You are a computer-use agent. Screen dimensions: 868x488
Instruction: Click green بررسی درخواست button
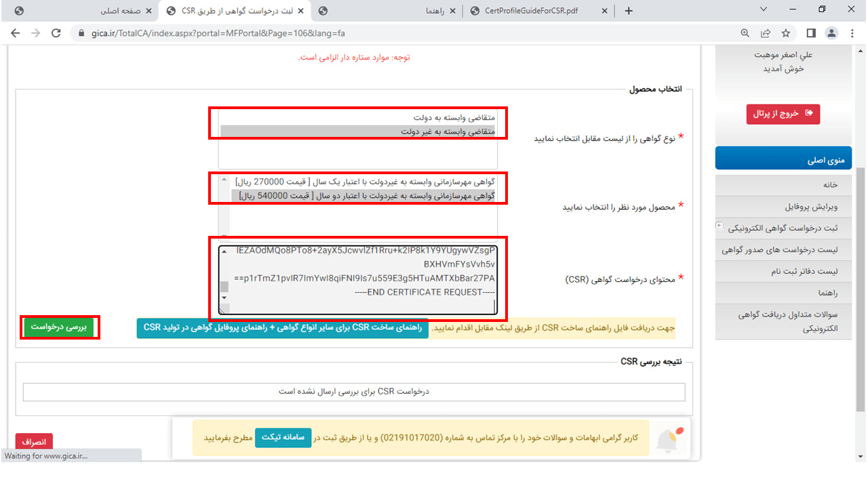click(x=60, y=327)
